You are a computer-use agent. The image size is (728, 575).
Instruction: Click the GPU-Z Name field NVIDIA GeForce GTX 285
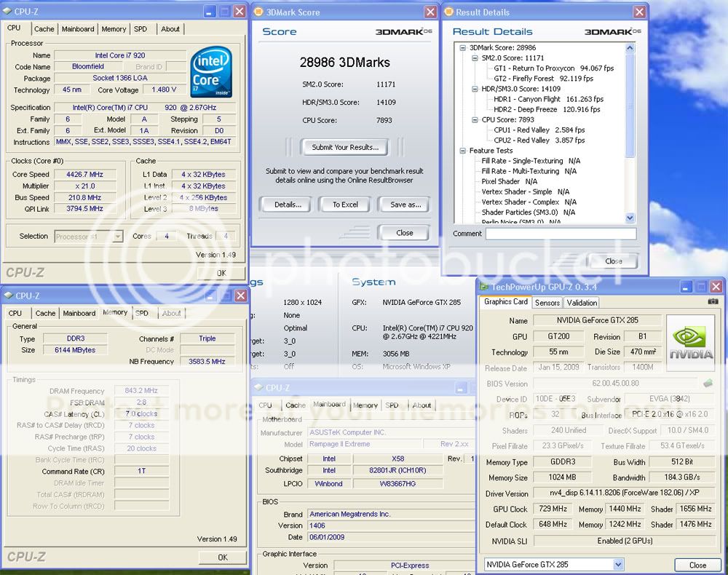(x=597, y=320)
